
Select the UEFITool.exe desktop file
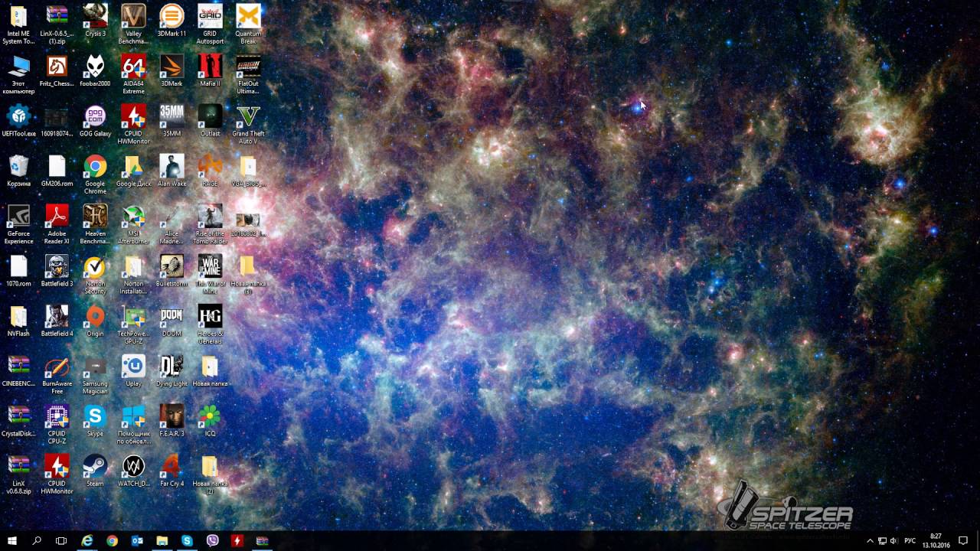pyautogui.click(x=18, y=121)
